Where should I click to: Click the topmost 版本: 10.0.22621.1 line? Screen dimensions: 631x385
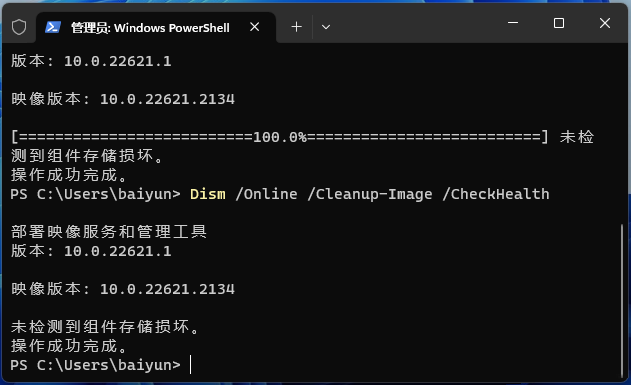point(91,61)
